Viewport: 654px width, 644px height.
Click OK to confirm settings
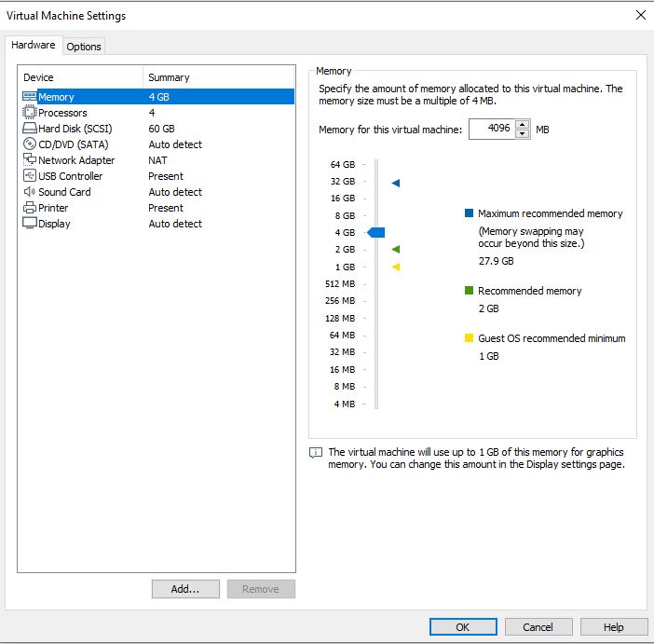point(463,627)
